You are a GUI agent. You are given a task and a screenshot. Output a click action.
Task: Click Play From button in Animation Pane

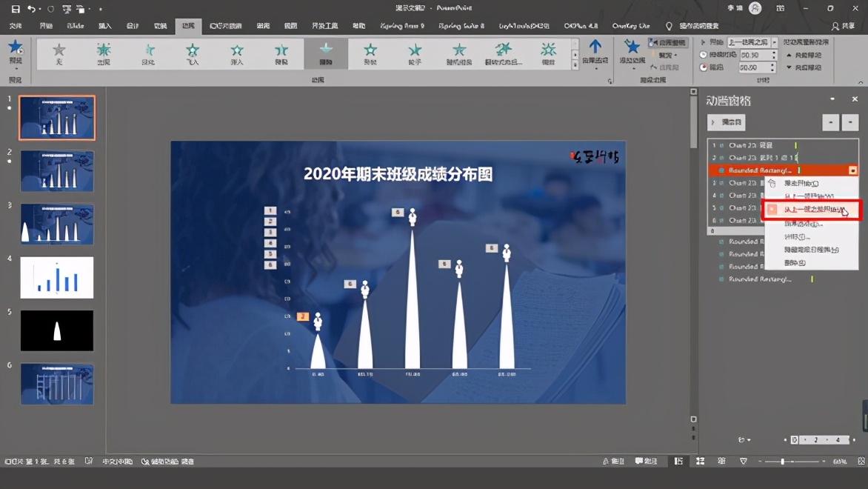click(727, 122)
